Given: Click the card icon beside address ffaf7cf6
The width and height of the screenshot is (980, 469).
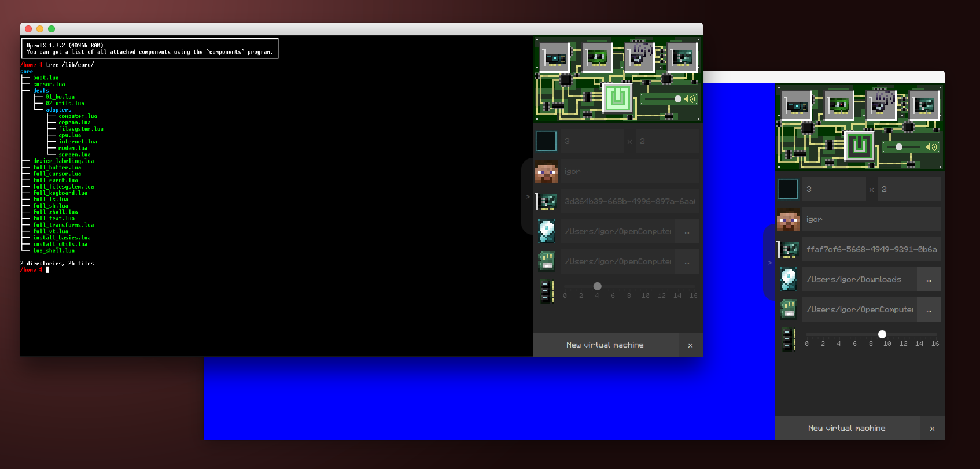Looking at the screenshot, I should (x=788, y=249).
